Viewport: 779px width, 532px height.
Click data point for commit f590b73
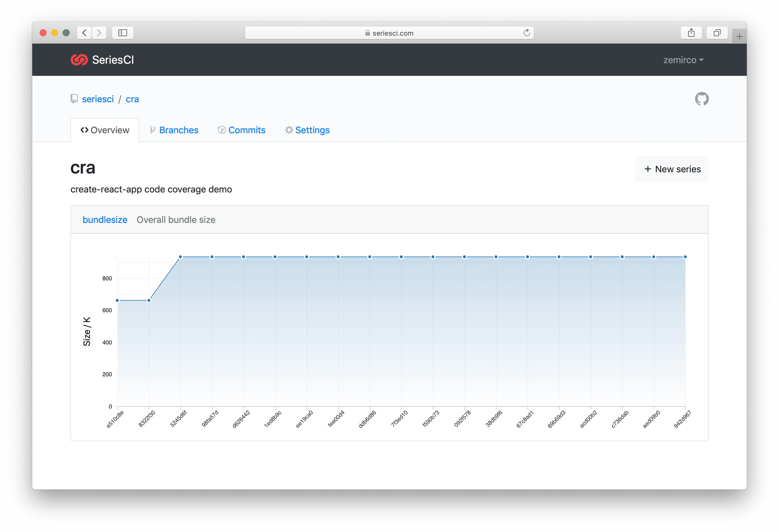coord(433,257)
